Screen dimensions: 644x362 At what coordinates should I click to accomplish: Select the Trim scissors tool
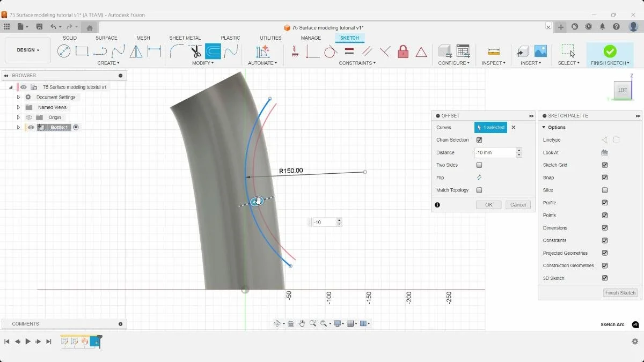point(195,51)
